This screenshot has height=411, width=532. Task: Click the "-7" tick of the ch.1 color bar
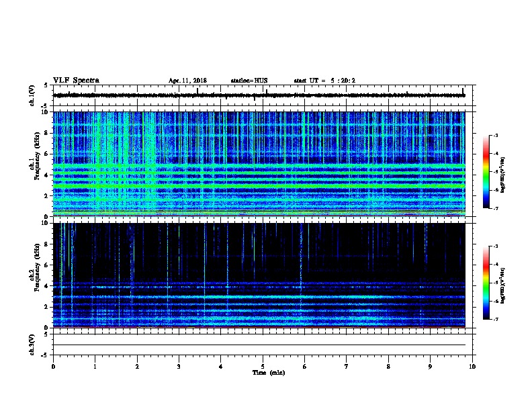point(496,208)
